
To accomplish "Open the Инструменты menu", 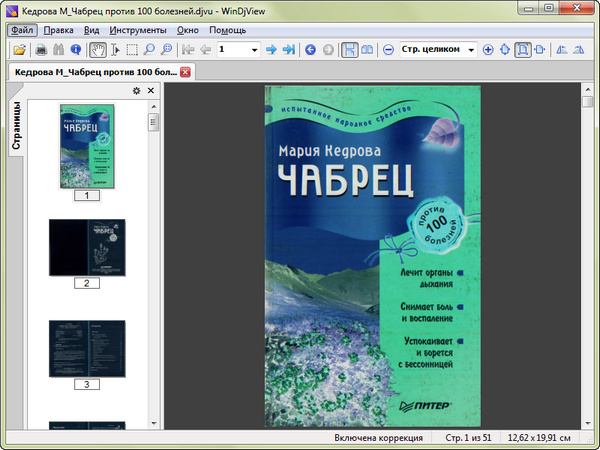I will click(138, 30).
